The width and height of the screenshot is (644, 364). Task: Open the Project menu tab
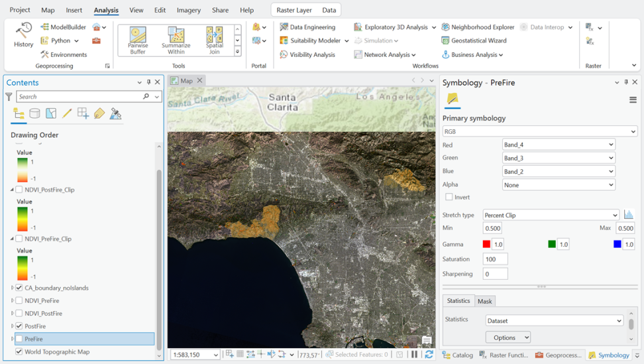(x=20, y=10)
